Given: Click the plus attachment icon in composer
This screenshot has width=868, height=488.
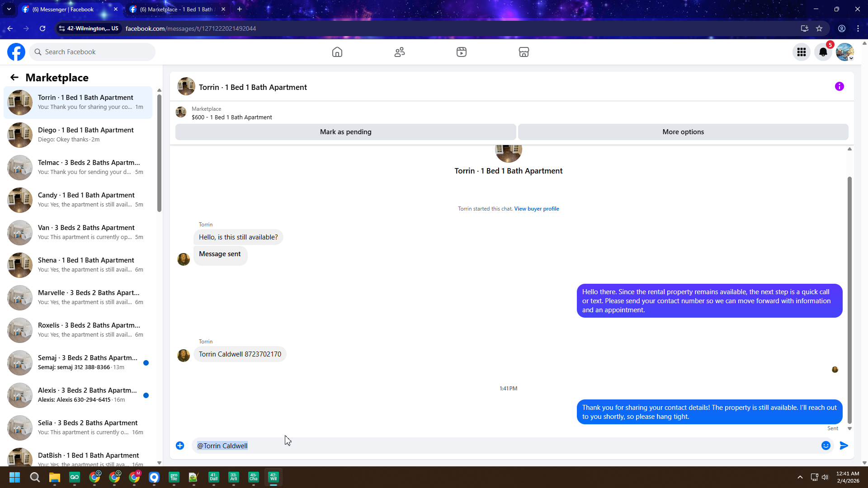Looking at the screenshot, I should [180, 446].
